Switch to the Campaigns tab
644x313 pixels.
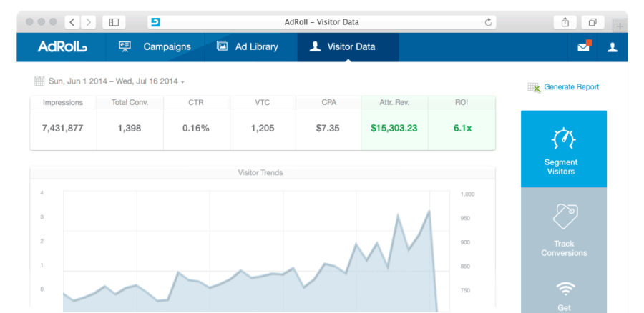pyautogui.click(x=155, y=46)
